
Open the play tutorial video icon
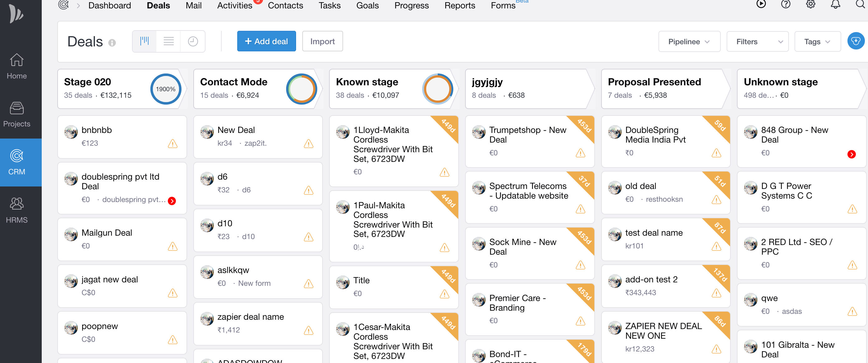tap(761, 4)
